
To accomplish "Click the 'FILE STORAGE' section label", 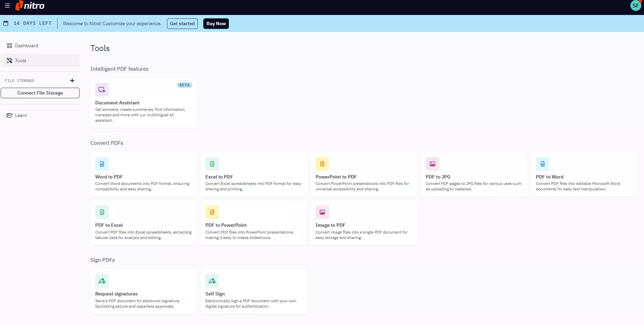I will coord(19,81).
